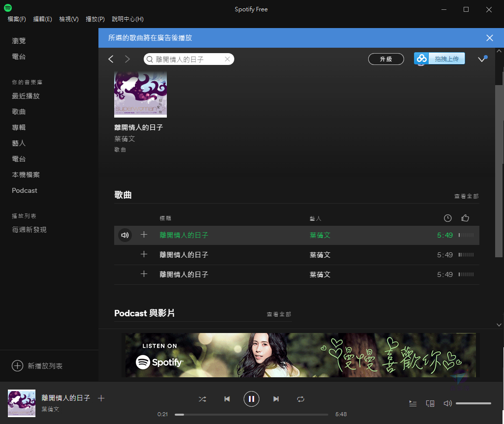Clear the search box with the X
Viewport: 504px width, 424px height.
coord(227,59)
